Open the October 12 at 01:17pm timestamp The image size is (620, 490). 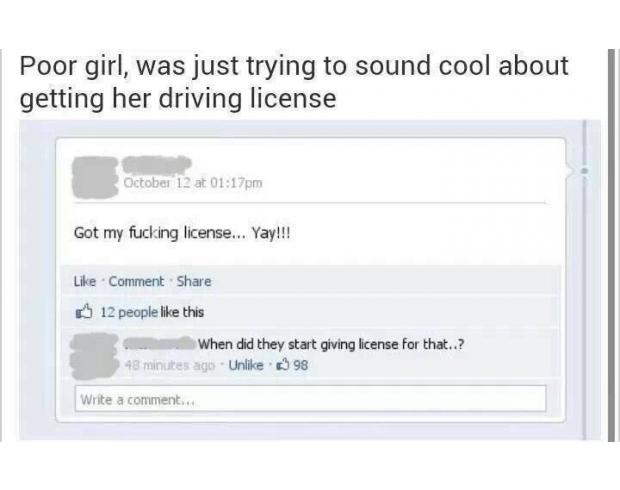click(x=193, y=183)
